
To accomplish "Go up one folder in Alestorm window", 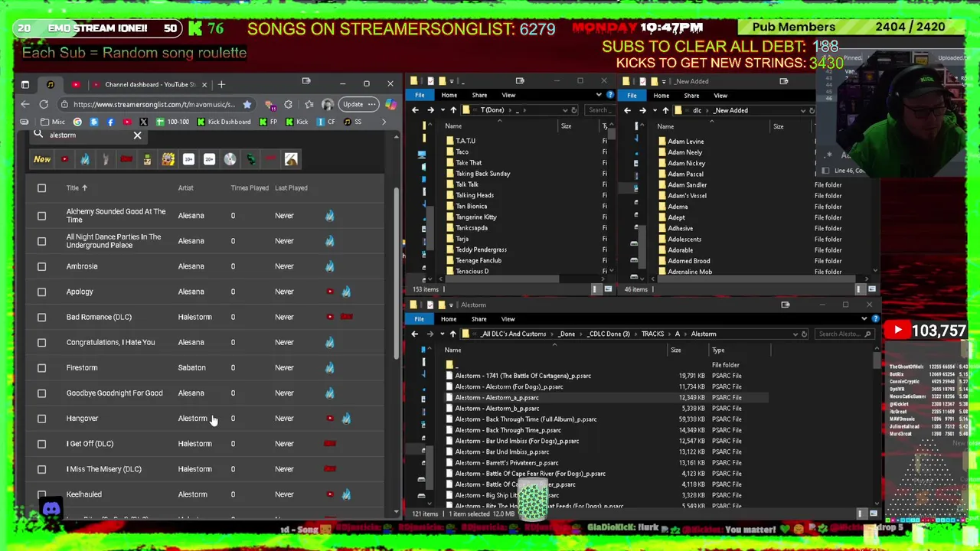I will click(x=452, y=334).
